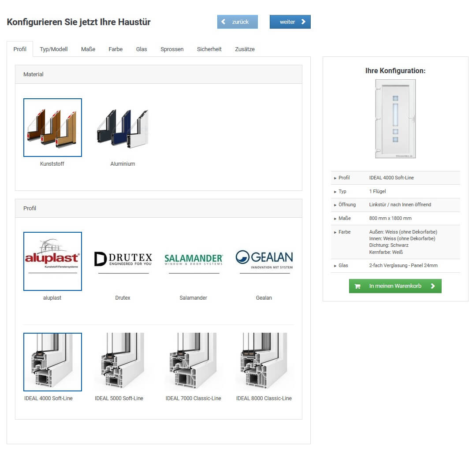Viewport: 476px width, 476px height.
Task: Expand the Farbe configuration row
Action: 344,232
